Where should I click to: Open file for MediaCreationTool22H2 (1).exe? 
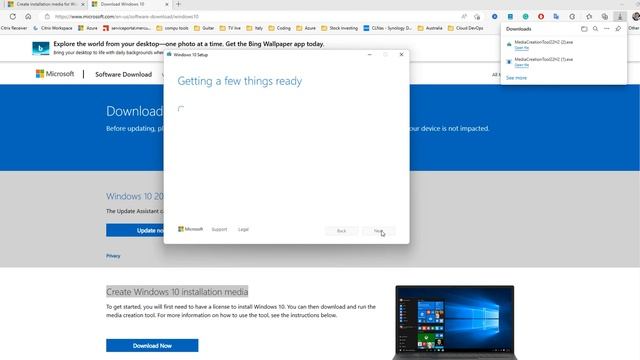[x=522, y=65]
